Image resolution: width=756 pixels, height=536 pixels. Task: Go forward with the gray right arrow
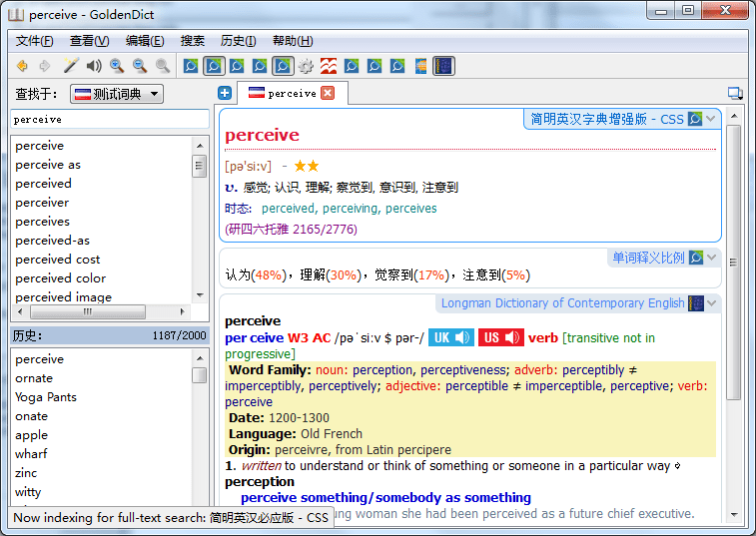[45, 66]
